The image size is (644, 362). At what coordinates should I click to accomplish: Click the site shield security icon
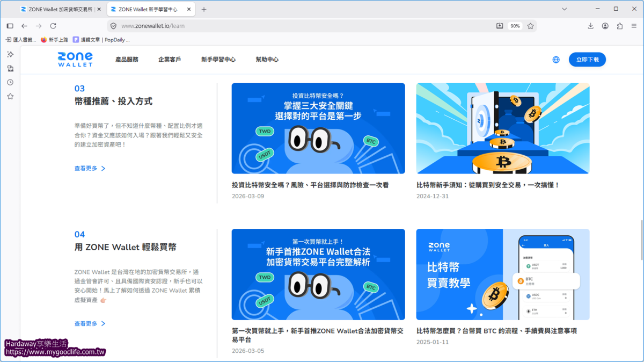click(x=113, y=26)
